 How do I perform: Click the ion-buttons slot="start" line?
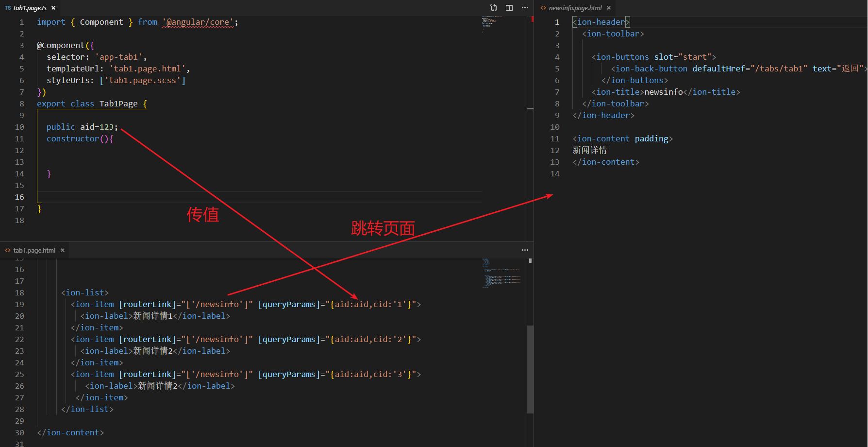[x=654, y=57]
